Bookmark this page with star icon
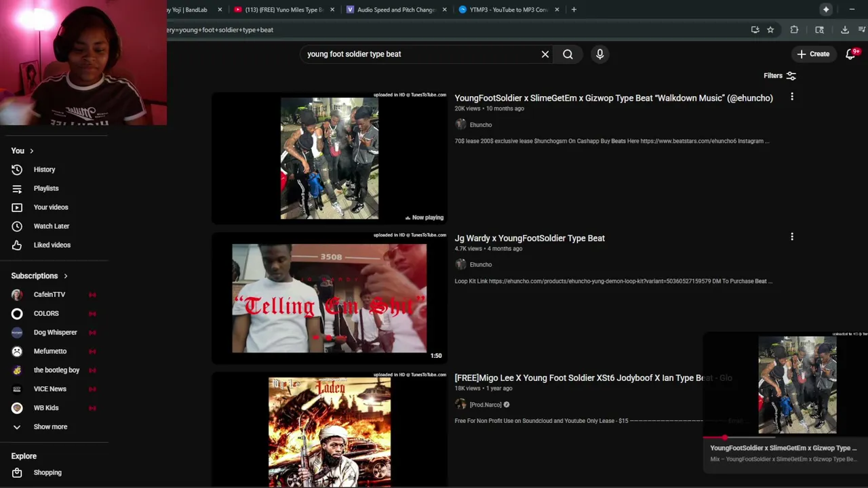868x488 pixels. pyautogui.click(x=770, y=30)
